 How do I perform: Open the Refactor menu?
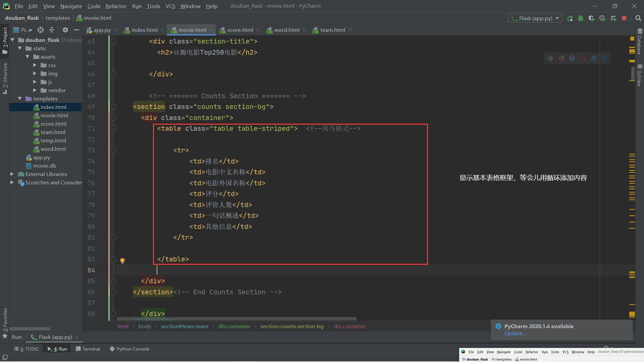pyautogui.click(x=116, y=6)
